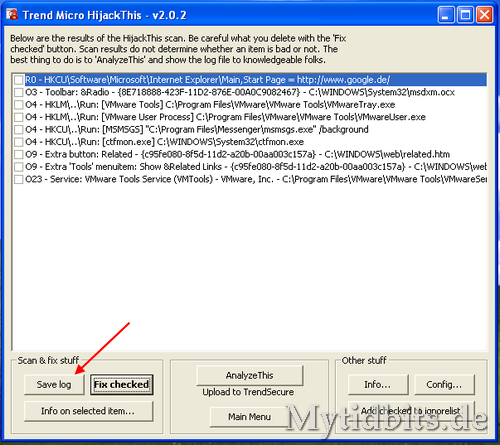Tick the O4 VMware Tools VMwareTray.exe checkbox
The image size is (500, 445).
click(19, 105)
